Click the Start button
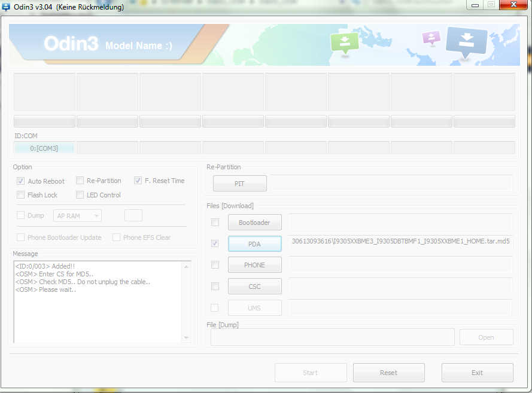This screenshot has height=393, width=532. (311, 373)
